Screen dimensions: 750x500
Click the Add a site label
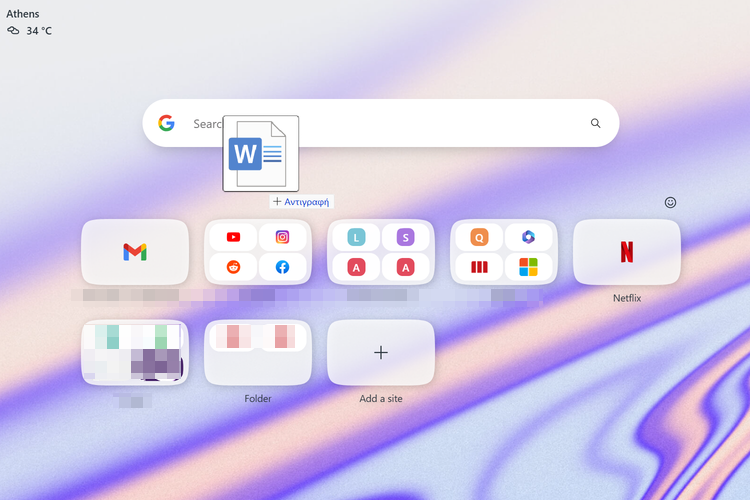click(381, 399)
